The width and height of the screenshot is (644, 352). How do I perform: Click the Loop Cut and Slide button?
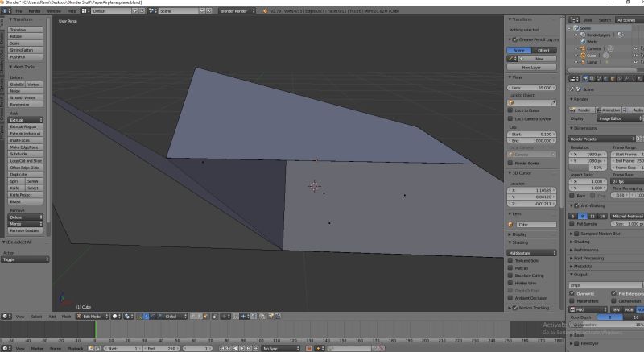26,160
